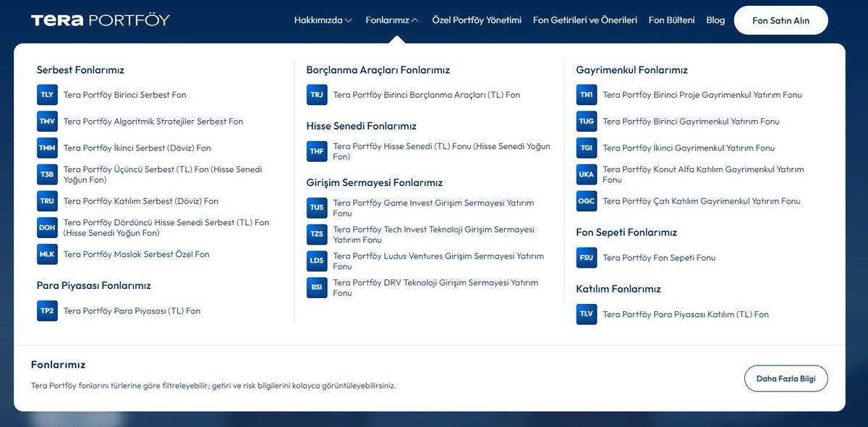The height and width of the screenshot is (427, 868).
Task: Open Tera Portföy Para Piyasası (TL) Fon
Action: (x=132, y=311)
